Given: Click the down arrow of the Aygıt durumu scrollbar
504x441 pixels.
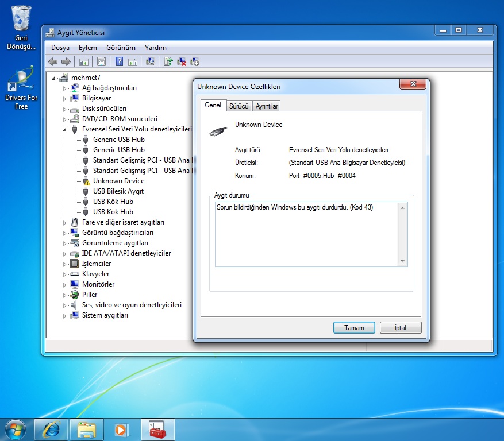Looking at the screenshot, I should coord(402,261).
